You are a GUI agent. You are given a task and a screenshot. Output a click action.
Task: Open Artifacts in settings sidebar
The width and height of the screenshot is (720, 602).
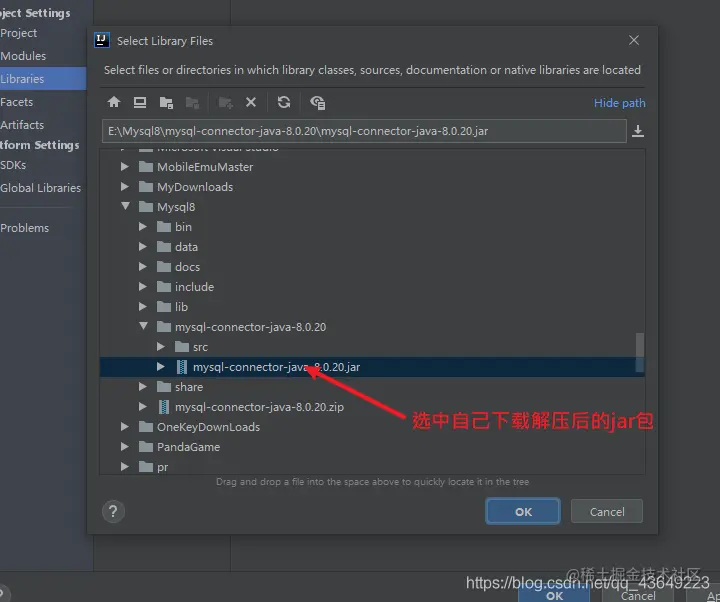22,125
